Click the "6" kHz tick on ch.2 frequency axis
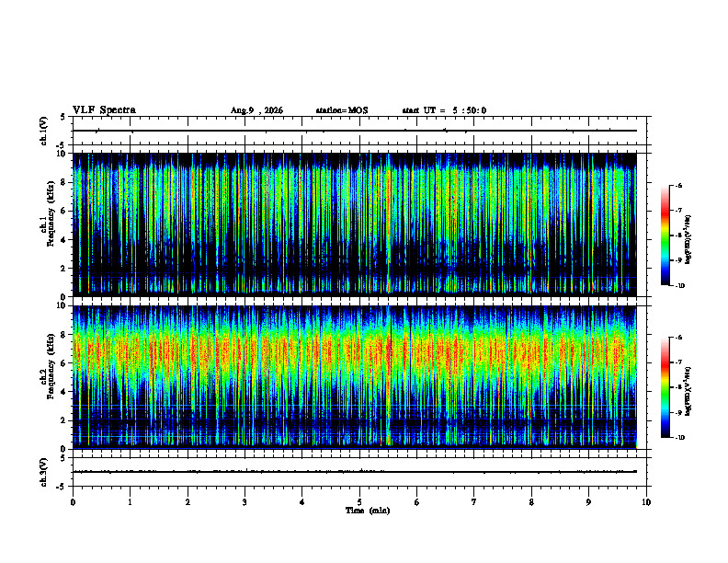 64,363
